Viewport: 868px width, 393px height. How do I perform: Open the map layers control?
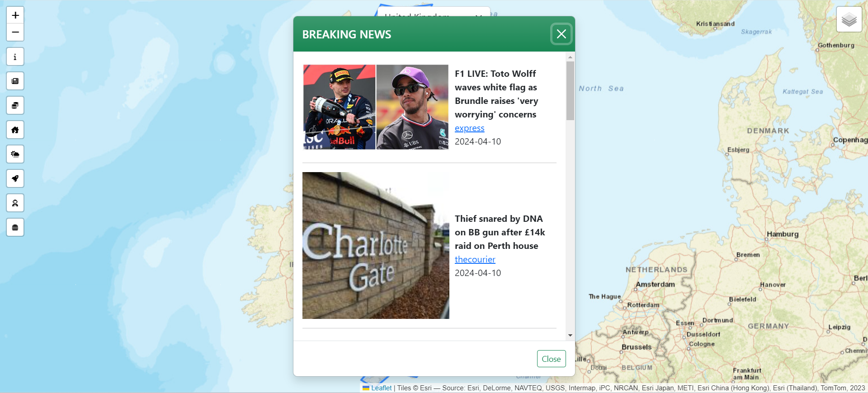pyautogui.click(x=849, y=19)
